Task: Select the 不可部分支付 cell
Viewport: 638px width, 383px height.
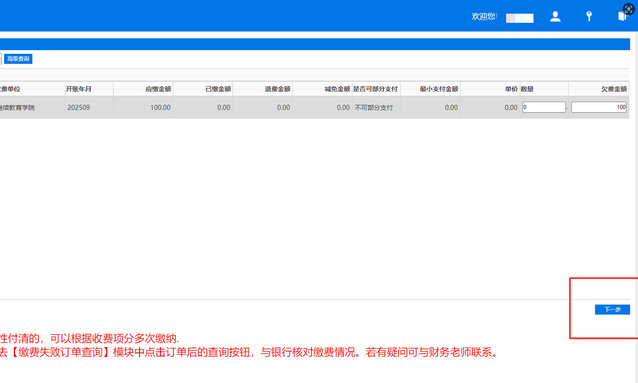Action: pos(376,108)
